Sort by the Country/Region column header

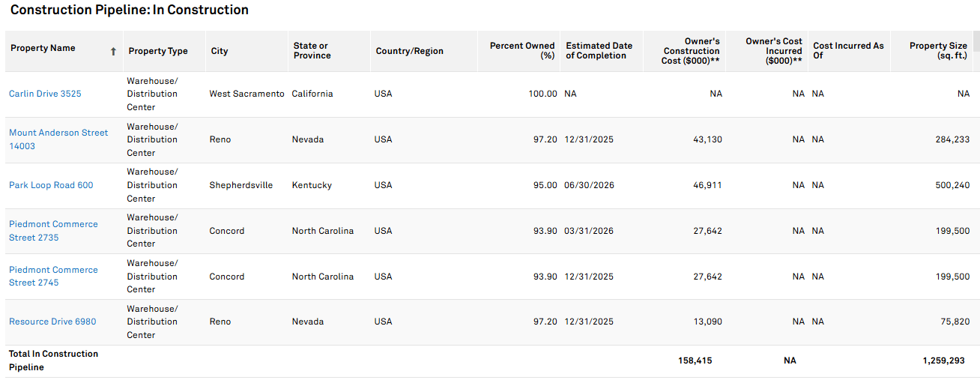coord(410,51)
